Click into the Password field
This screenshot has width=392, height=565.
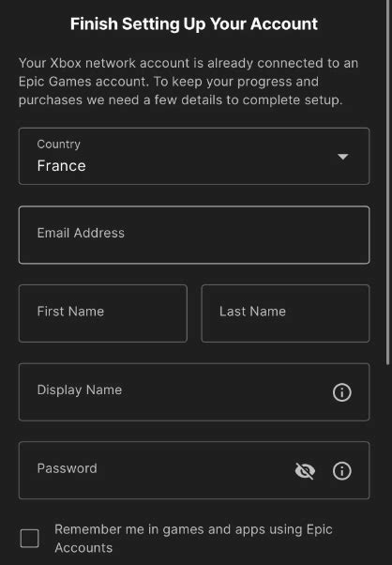(x=194, y=470)
